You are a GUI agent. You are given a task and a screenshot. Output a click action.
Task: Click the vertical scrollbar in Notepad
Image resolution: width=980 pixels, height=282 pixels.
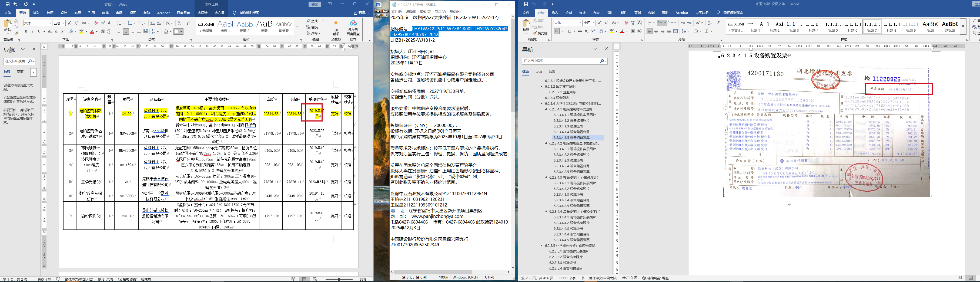[513, 142]
